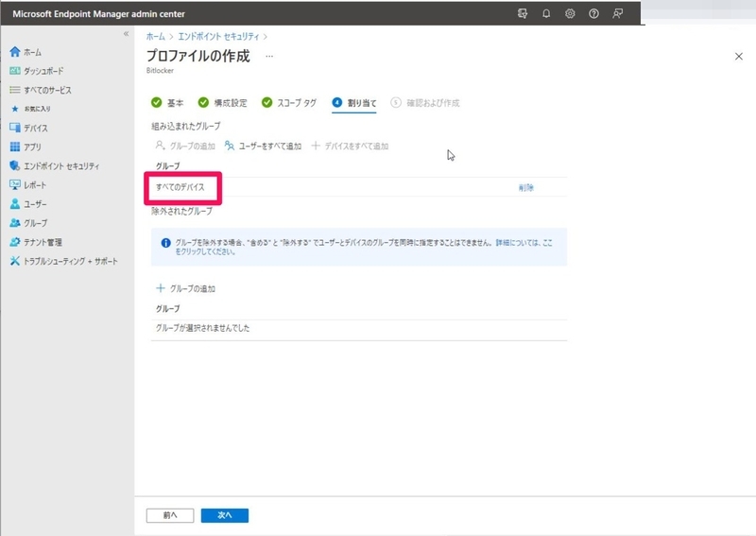This screenshot has height=536, width=756.
Task: Click ホーム breadcrumb link
Action: [x=155, y=37]
